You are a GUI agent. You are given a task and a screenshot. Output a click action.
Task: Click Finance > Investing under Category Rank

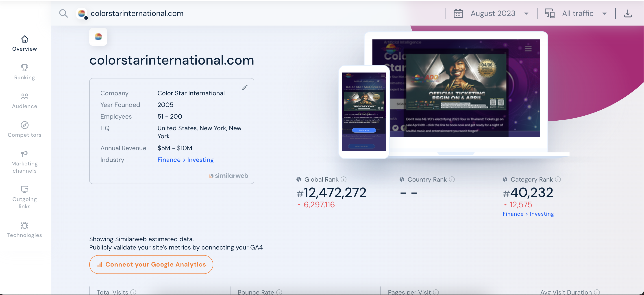(x=528, y=214)
